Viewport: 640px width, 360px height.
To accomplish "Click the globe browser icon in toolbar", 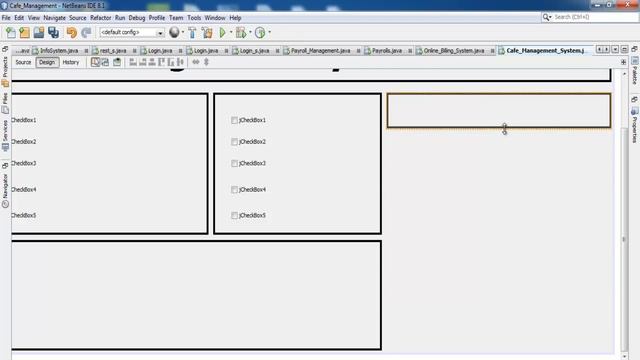I will pos(174,32).
